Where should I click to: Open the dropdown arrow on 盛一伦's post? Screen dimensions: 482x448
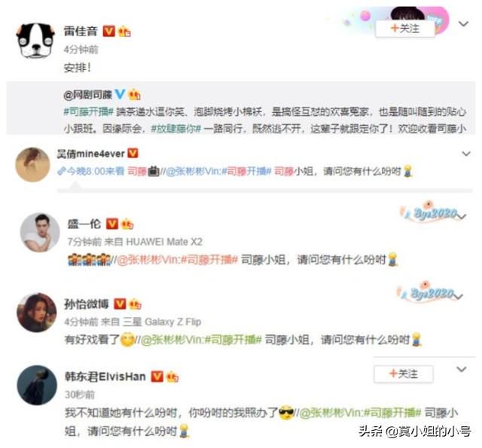point(462,217)
